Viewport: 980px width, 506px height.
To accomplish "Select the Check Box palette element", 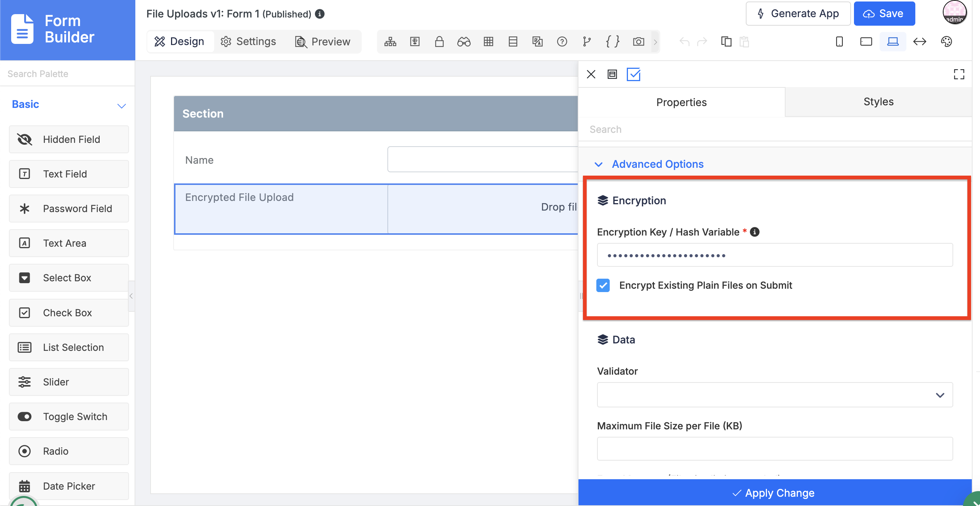I will tap(69, 313).
